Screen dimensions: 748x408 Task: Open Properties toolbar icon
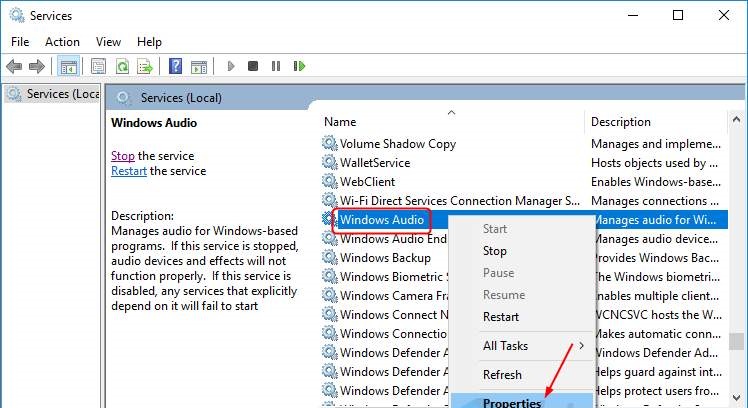tap(98, 66)
